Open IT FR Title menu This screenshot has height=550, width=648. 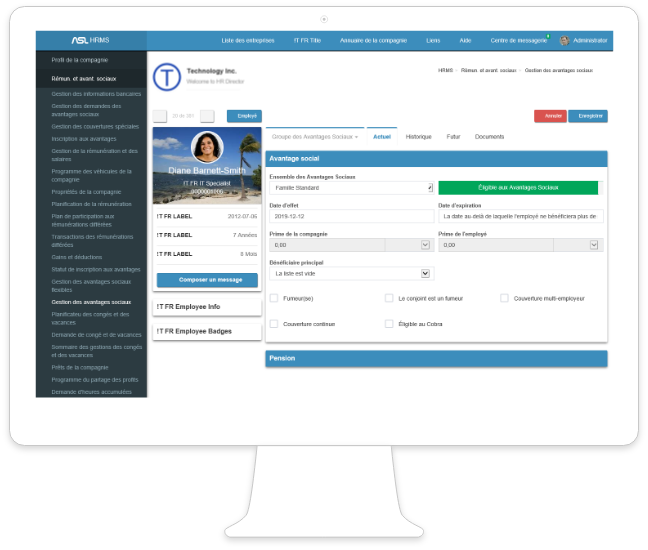coord(307,40)
